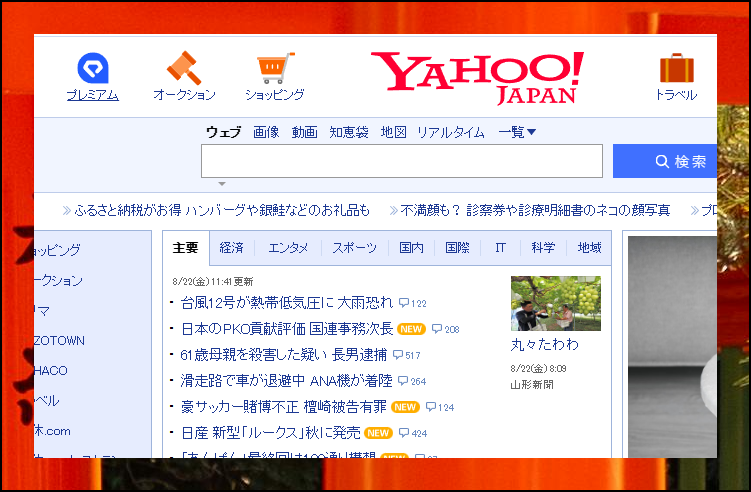Open sidebar トラベル link
Screen dimensions: 751x492
(x=46, y=400)
